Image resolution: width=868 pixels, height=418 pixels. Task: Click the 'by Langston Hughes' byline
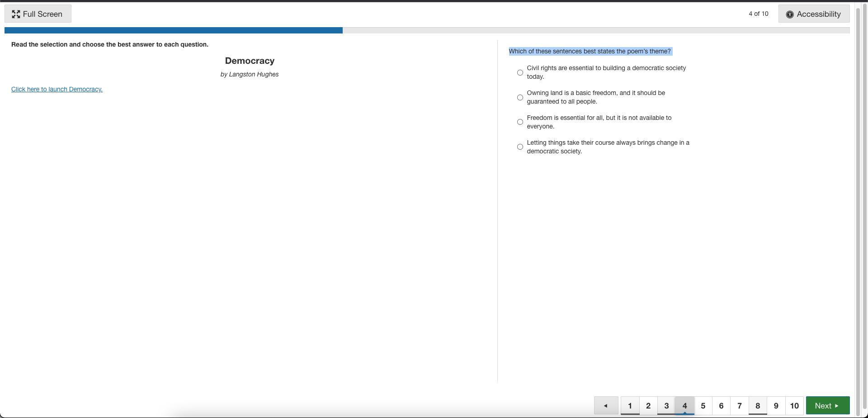point(250,74)
